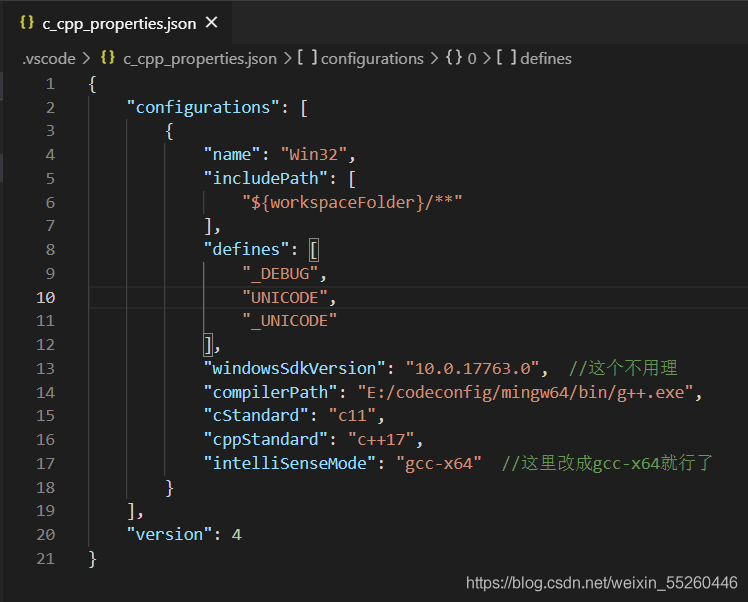Click the "UNICODE" entry on line 10

click(x=285, y=298)
